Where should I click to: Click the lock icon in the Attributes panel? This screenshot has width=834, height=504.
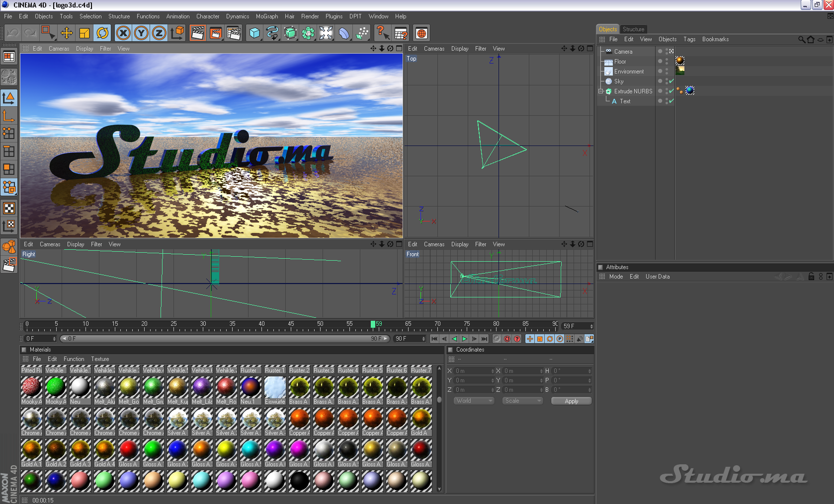811,277
